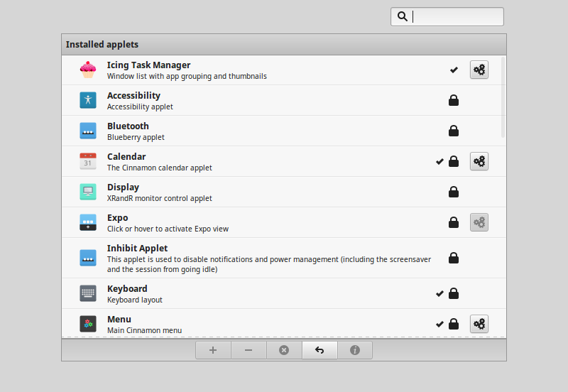Select the Inhibit Applet title

point(137,248)
